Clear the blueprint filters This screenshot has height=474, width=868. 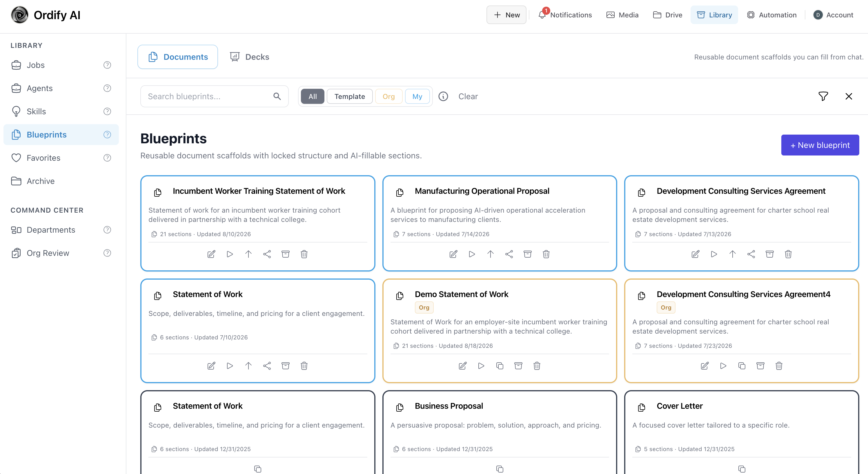[468, 96]
